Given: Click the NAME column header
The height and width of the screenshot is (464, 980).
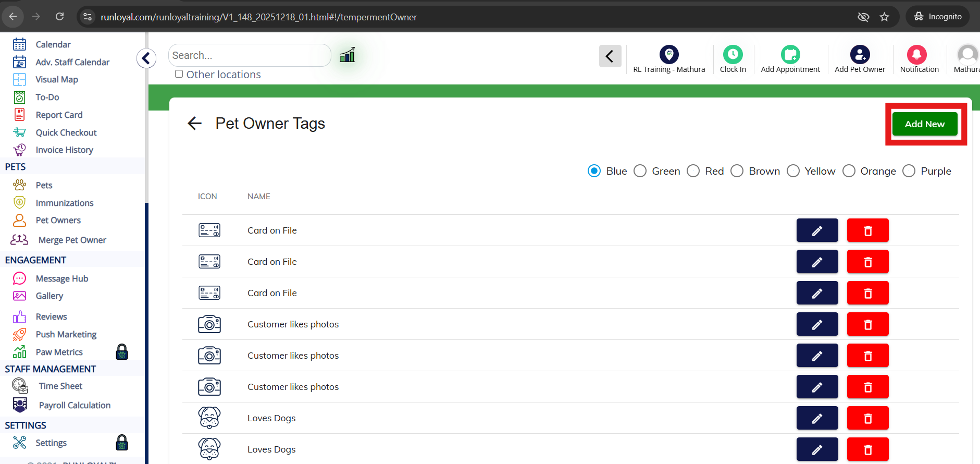Looking at the screenshot, I should point(259,197).
